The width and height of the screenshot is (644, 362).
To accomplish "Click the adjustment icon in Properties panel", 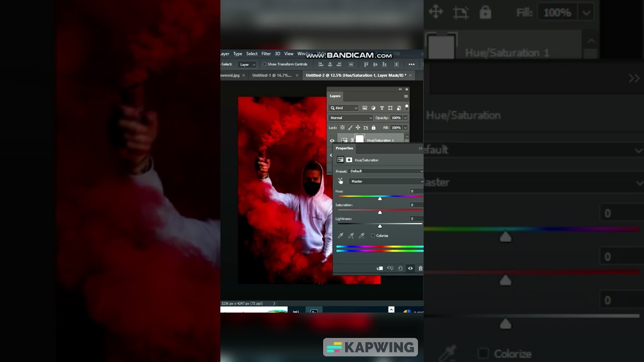I will [x=341, y=160].
